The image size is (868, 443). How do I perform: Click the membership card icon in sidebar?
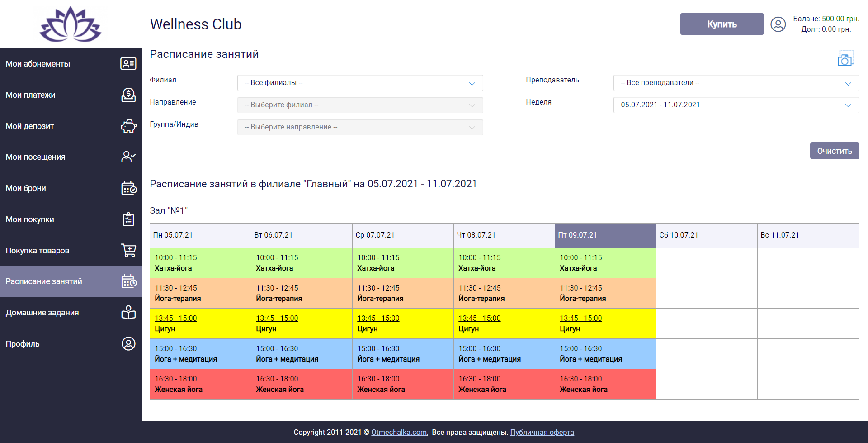click(128, 64)
